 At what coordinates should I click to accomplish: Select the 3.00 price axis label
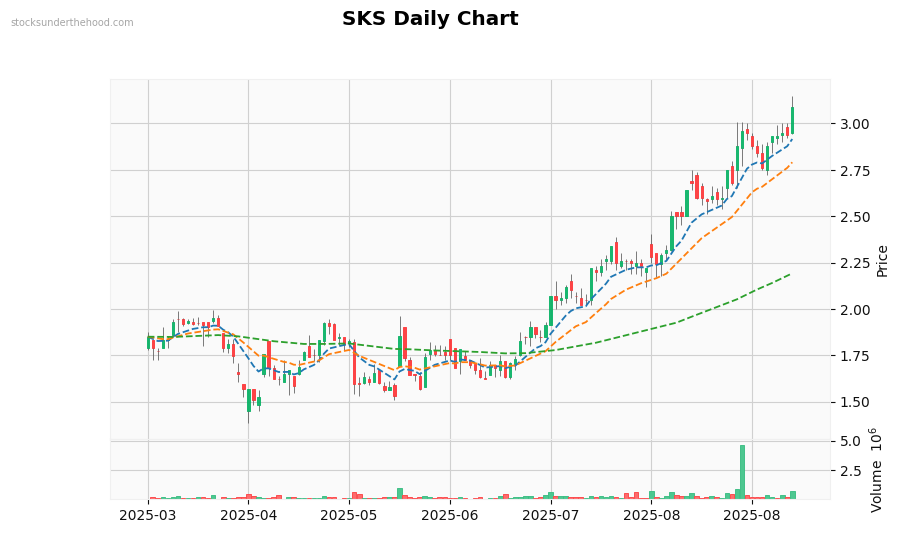pos(854,124)
